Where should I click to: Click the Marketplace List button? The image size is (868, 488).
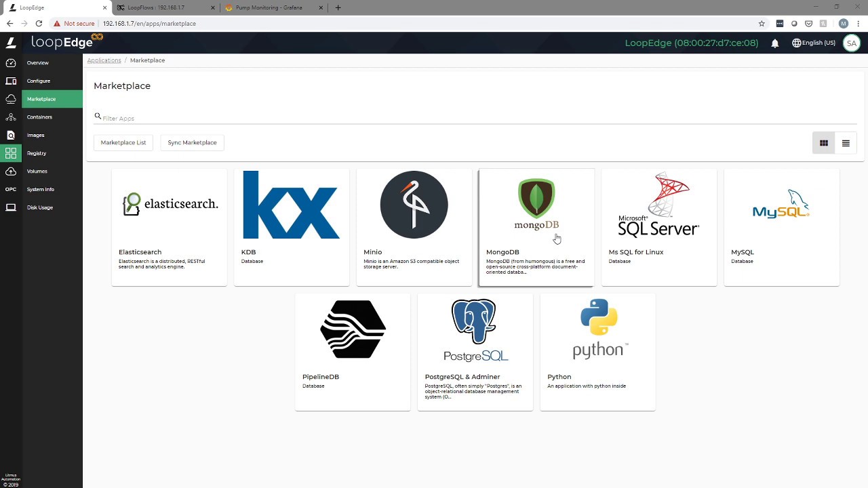pyautogui.click(x=123, y=142)
